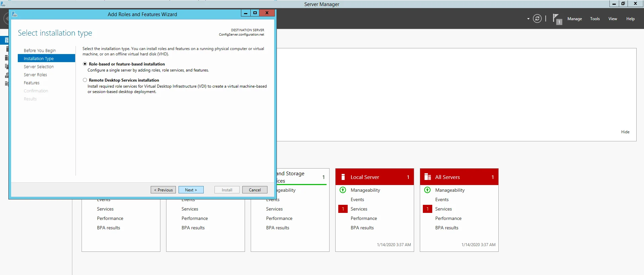Click the back navigation arrow in Server Manager
Viewport: 644px width, 275px height.
[6, 18]
